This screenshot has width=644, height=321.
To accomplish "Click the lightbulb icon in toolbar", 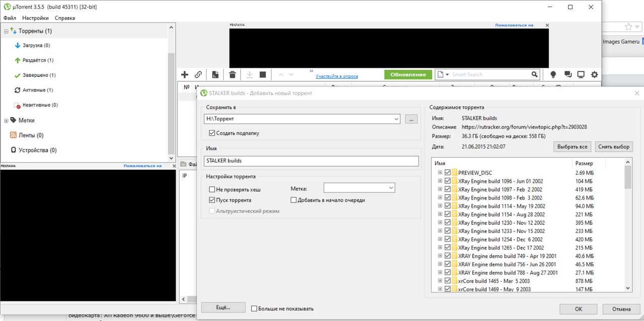I will 553,74.
